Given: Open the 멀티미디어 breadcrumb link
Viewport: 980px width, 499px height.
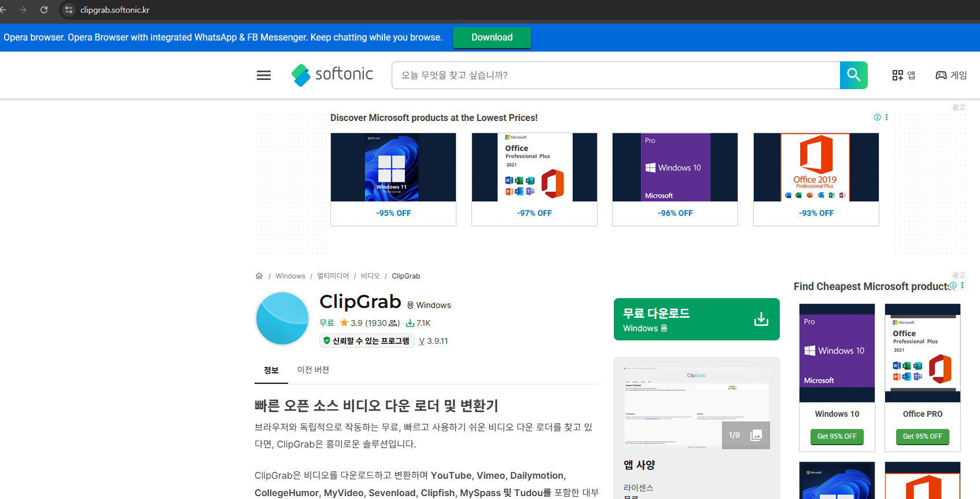Looking at the screenshot, I should click(x=333, y=276).
